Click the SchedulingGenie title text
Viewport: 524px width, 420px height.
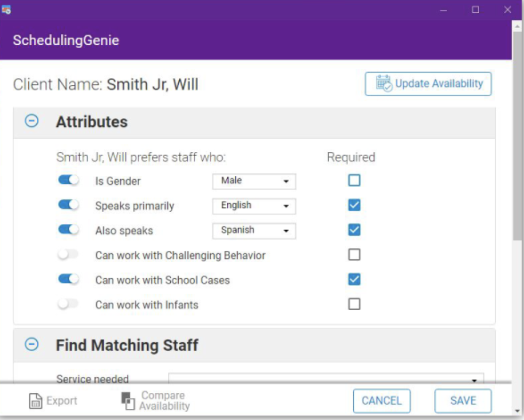point(66,41)
